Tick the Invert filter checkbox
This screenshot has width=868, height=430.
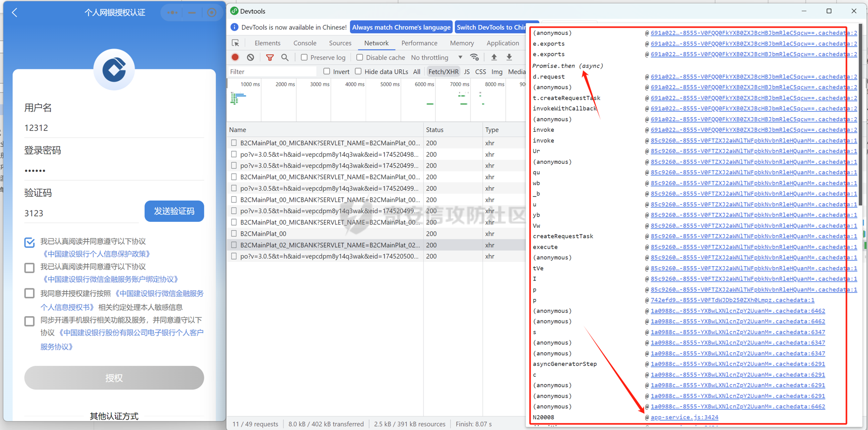(x=326, y=71)
